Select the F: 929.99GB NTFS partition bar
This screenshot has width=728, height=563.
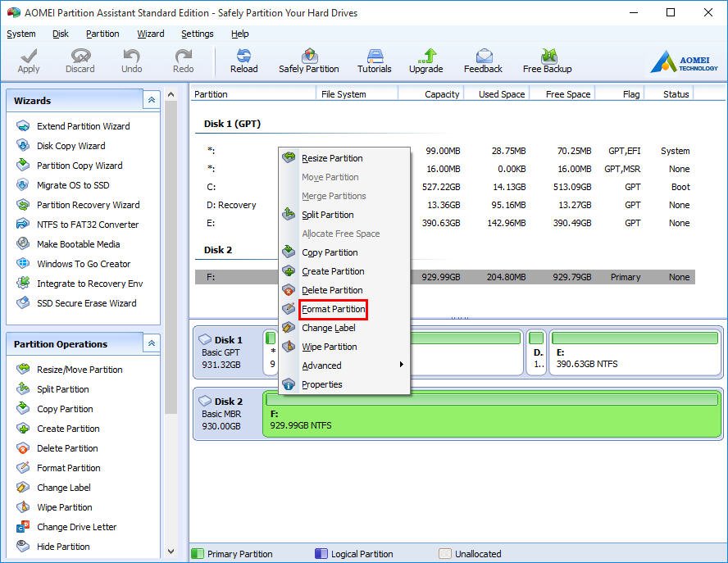(492, 414)
